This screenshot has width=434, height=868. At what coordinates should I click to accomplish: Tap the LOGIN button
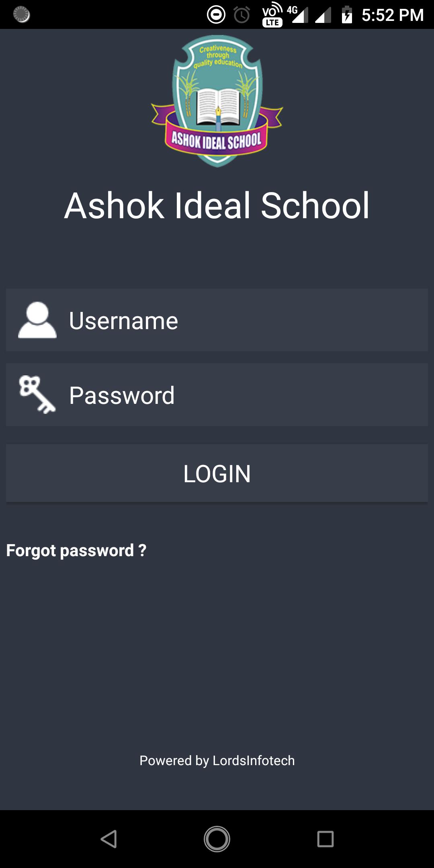[x=217, y=473]
